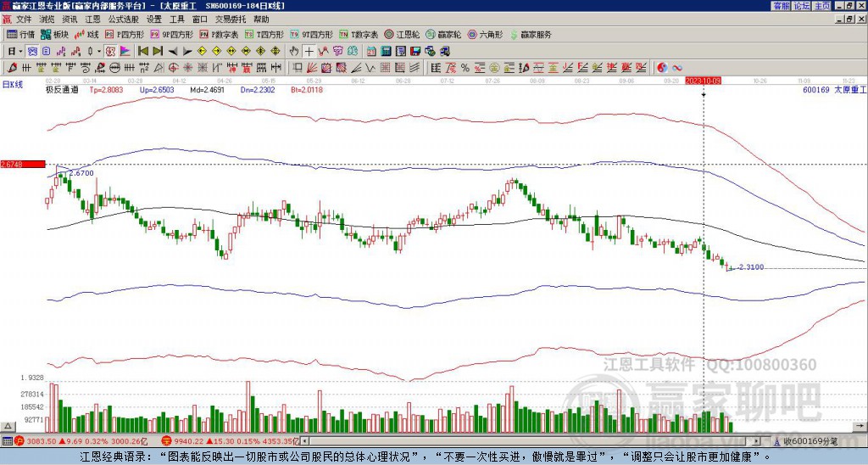Image resolution: width=868 pixels, height=465 pixels.
Task: Open the 设置 menu
Action: [x=154, y=20]
